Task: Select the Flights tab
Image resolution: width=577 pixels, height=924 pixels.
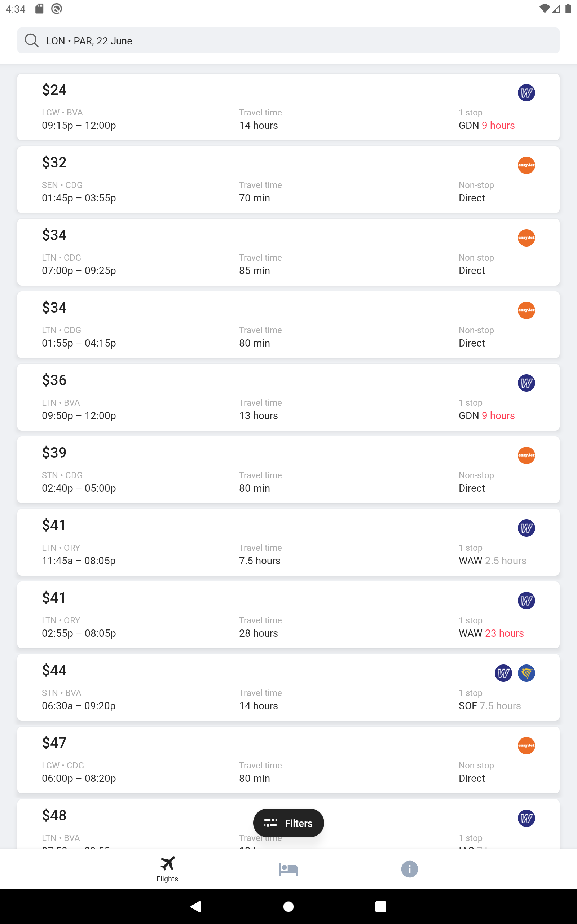Action: pos(167,869)
